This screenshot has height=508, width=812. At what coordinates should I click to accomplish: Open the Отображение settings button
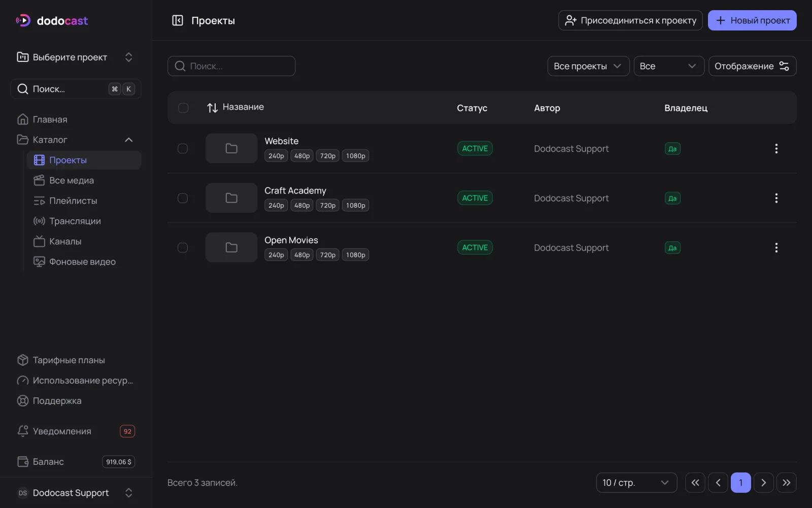coord(752,66)
